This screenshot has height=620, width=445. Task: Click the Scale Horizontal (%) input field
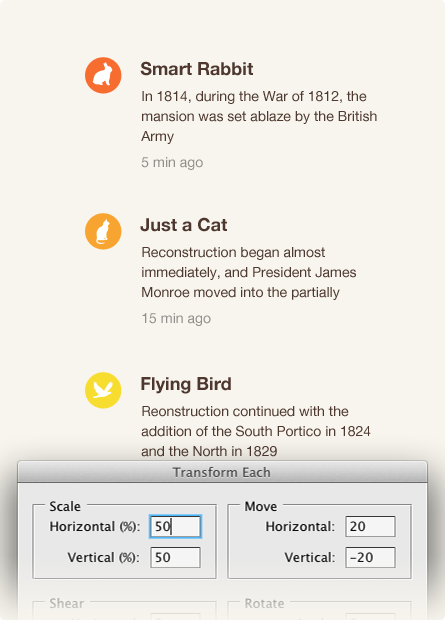(175, 526)
